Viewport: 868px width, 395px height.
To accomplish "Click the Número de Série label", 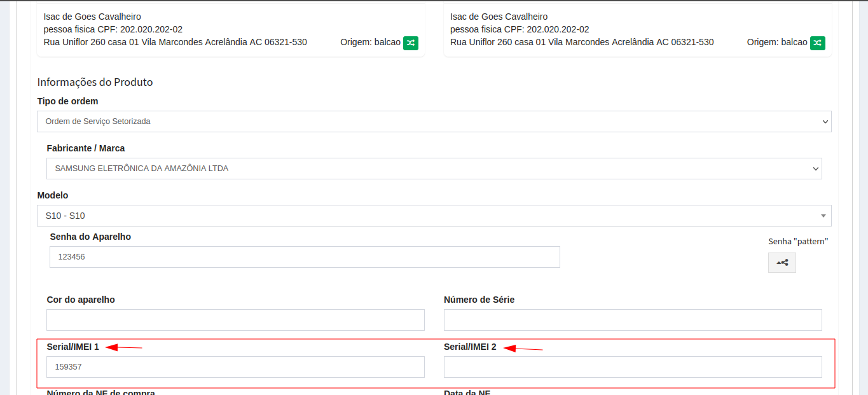I will click(x=479, y=300).
